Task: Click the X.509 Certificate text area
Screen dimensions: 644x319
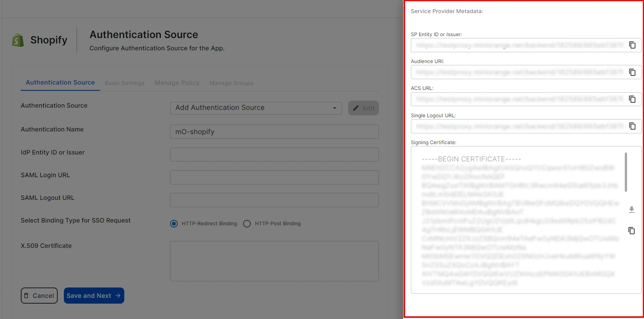Action: tap(274, 261)
